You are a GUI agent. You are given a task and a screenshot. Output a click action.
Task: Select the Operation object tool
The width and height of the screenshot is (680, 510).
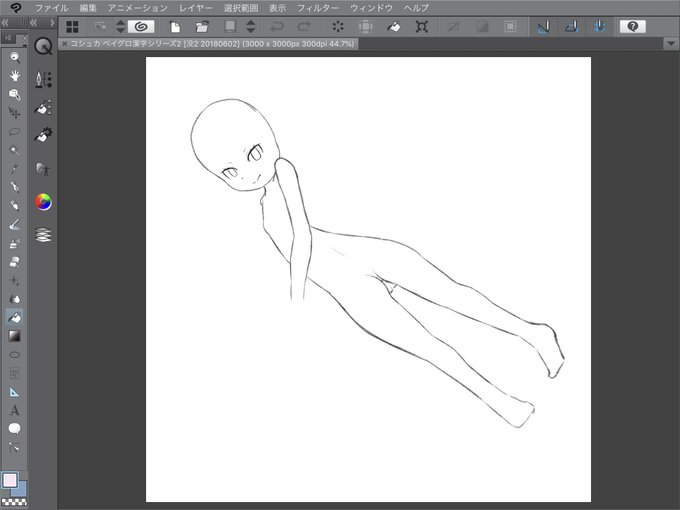pyautogui.click(x=14, y=95)
